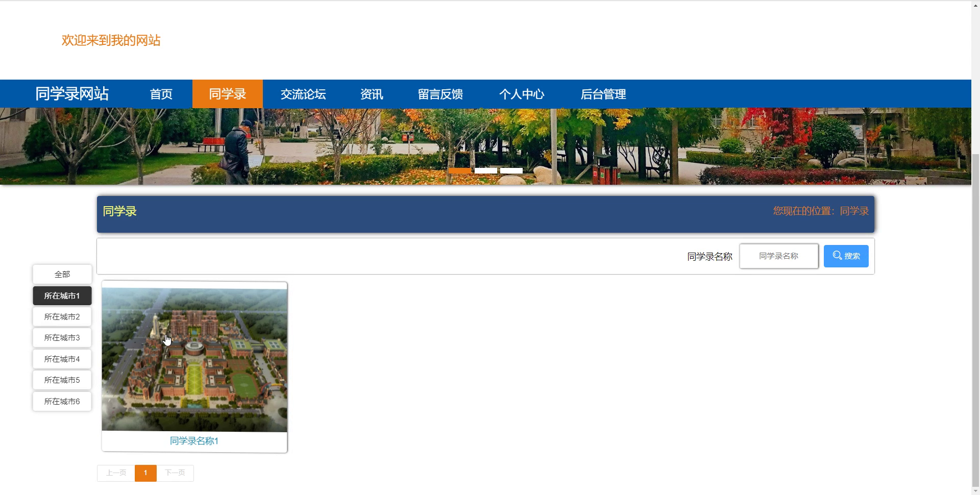Image resolution: width=980 pixels, height=495 pixels.
Task: Navigate to 留言反馈 page
Action: pos(440,94)
